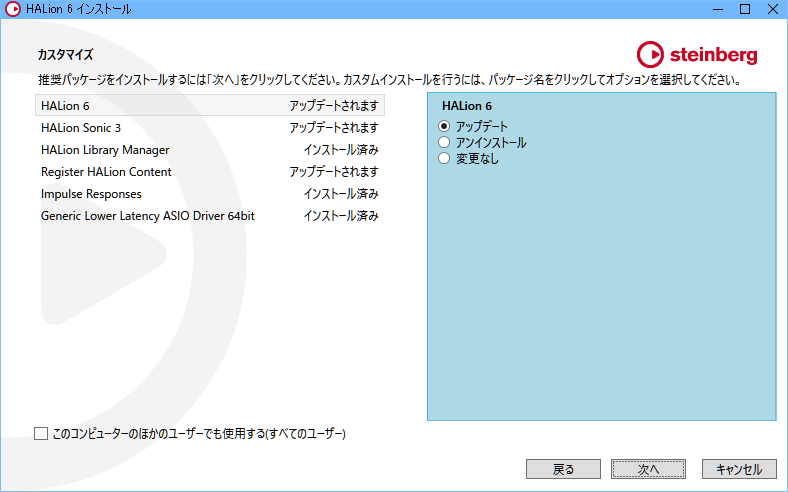
Task: Enable the all-users install checkbox
Action: [41, 433]
